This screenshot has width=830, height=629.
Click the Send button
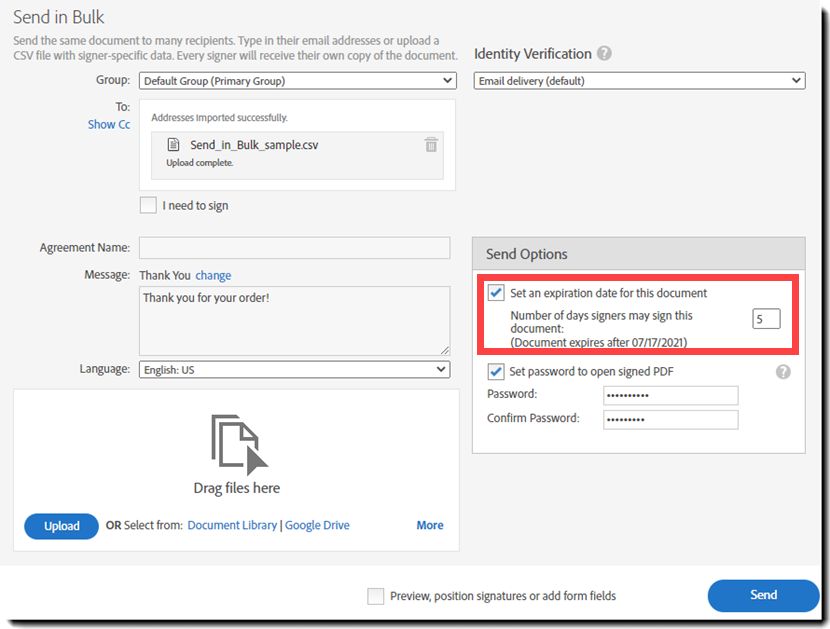coord(763,595)
